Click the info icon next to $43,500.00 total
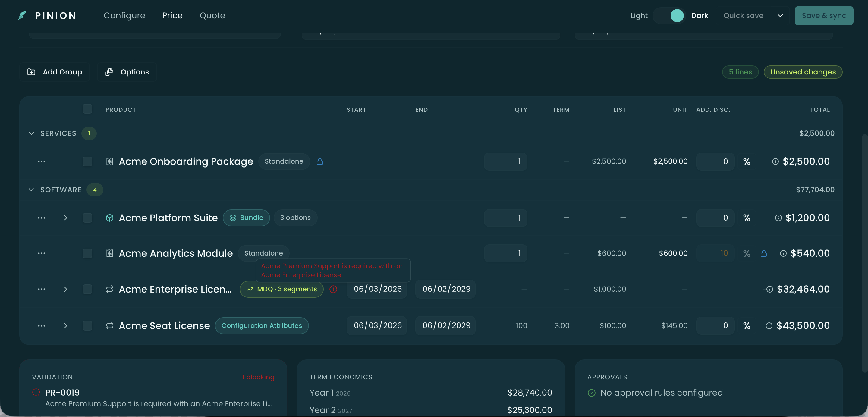This screenshot has height=417, width=868. coord(769,325)
